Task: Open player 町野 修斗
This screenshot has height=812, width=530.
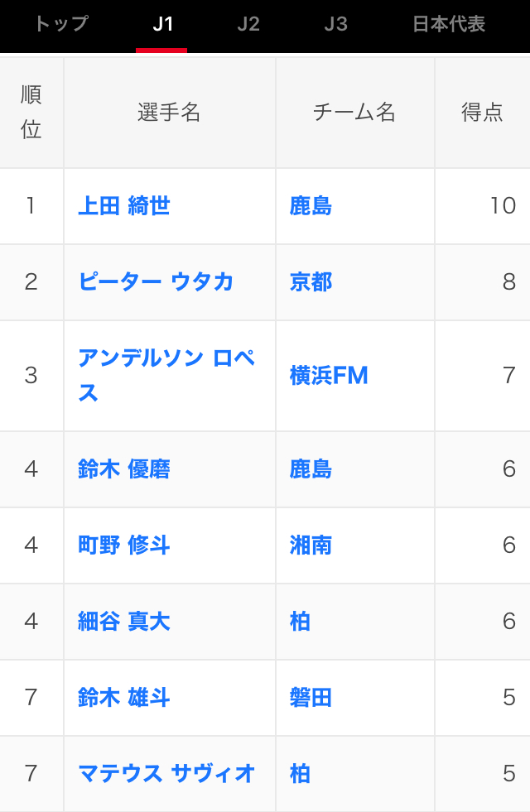Action: pyautogui.click(x=124, y=545)
